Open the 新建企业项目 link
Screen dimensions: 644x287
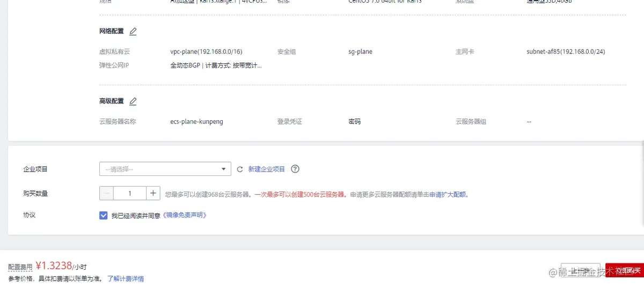[x=267, y=169]
